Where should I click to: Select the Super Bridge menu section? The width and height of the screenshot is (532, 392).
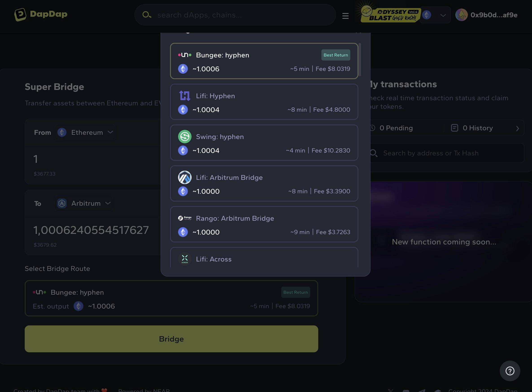[54, 87]
